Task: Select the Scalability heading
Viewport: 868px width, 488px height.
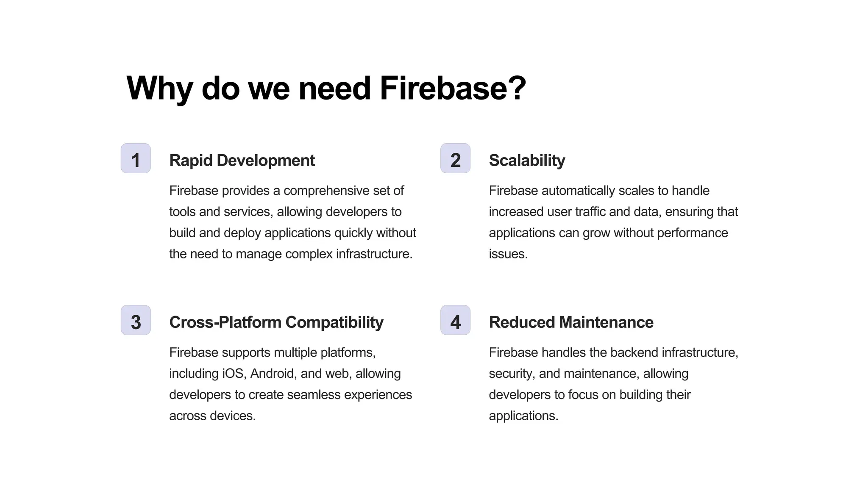Action: pos(527,161)
